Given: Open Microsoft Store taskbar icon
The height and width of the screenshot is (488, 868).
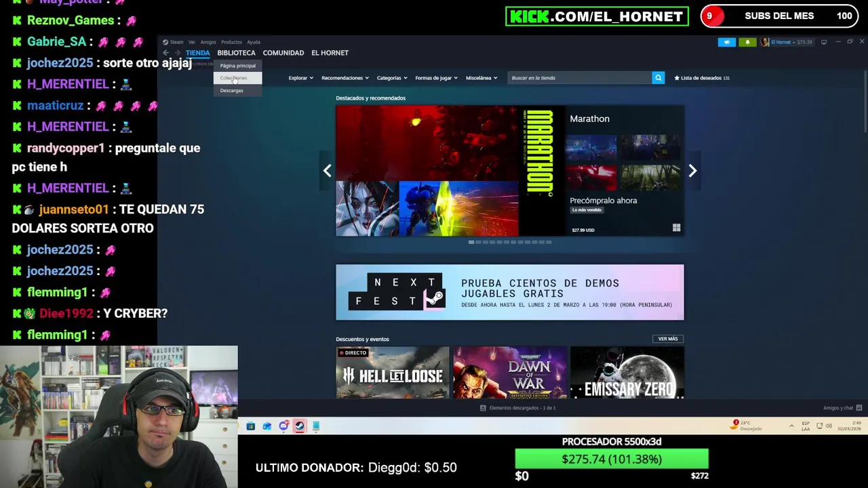Looking at the screenshot, I should pyautogui.click(x=251, y=426).
